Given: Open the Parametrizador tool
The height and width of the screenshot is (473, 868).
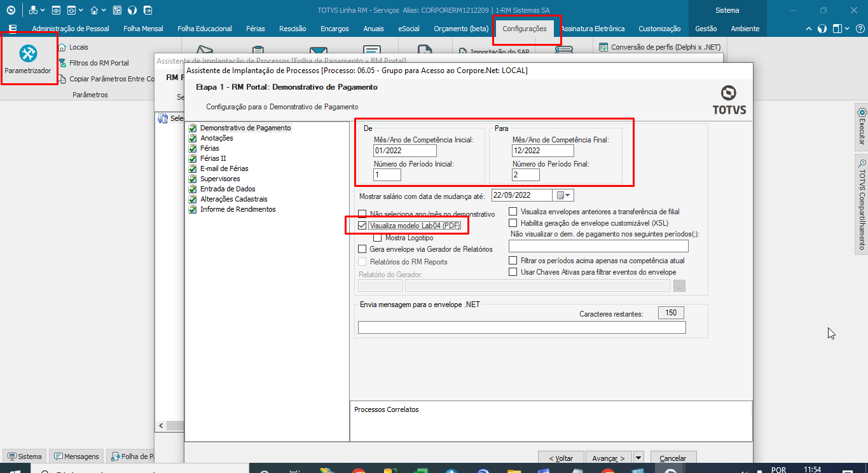Looking at the screenshot, I should [x=28, y=60].
